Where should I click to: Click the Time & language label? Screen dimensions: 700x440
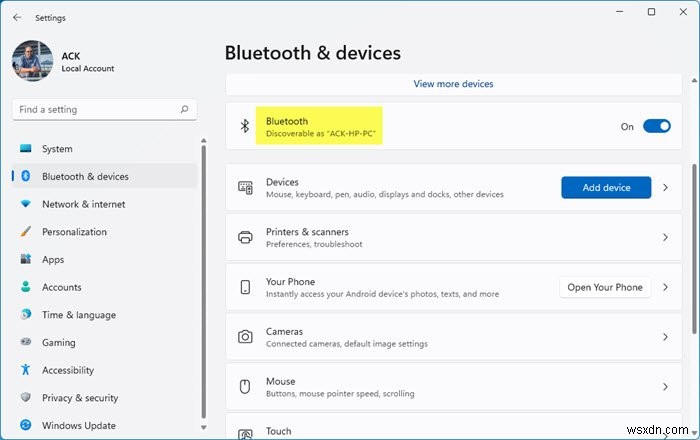[x=79, y=315]
